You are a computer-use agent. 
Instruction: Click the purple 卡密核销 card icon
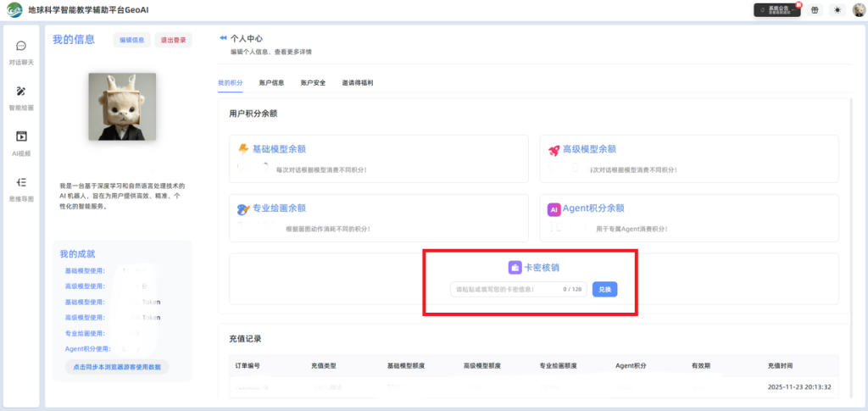coord(515,268)
